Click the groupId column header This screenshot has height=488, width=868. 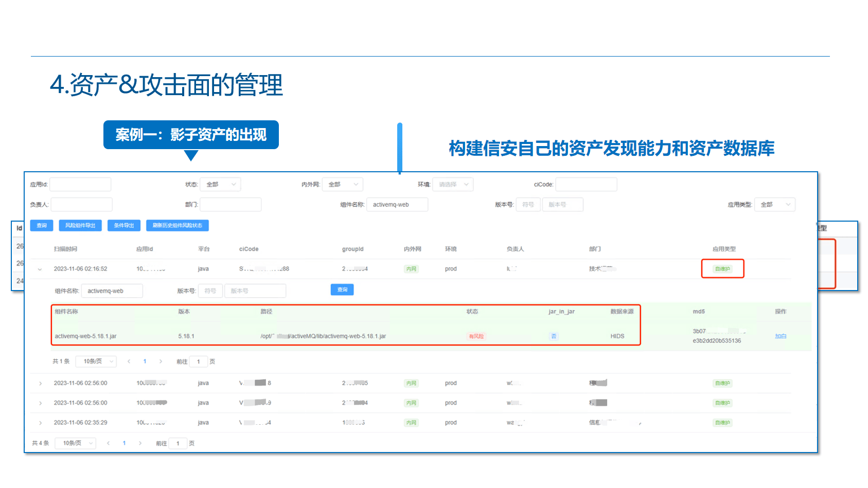click(353, 249)
